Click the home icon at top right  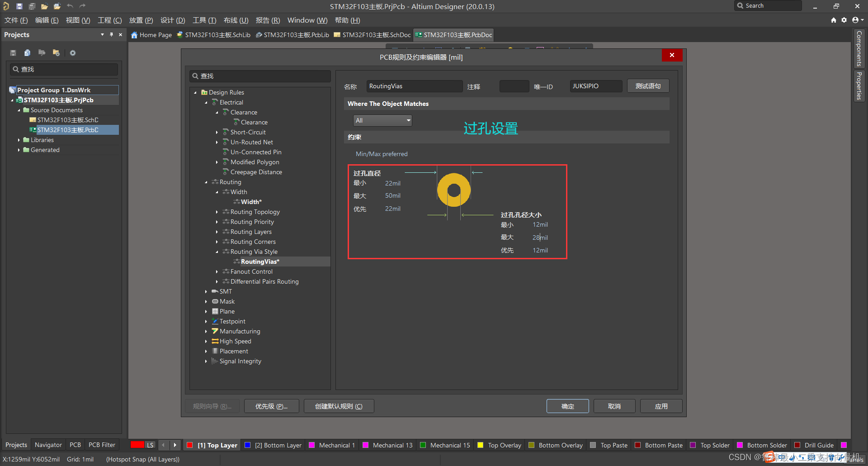point(834,20)
